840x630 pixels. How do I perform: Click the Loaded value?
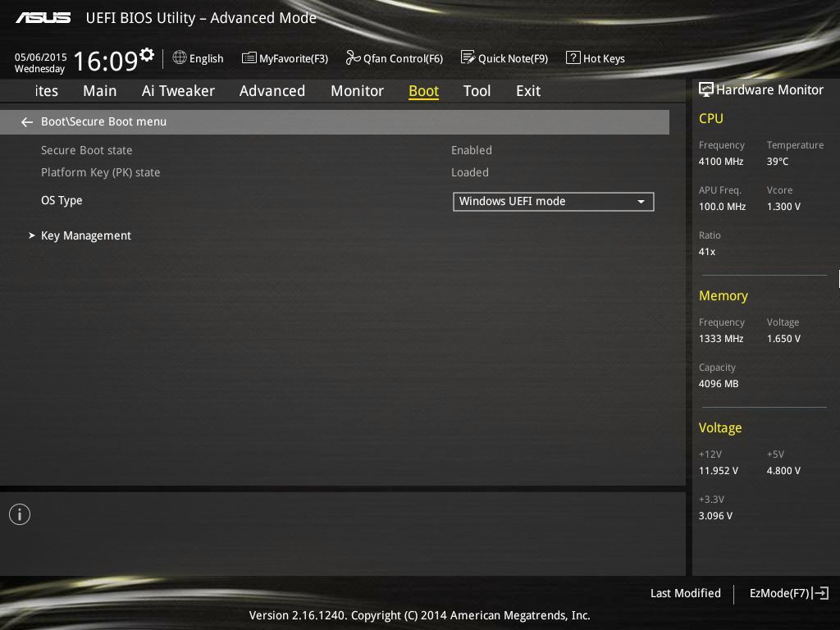click(x=470, y=172)
